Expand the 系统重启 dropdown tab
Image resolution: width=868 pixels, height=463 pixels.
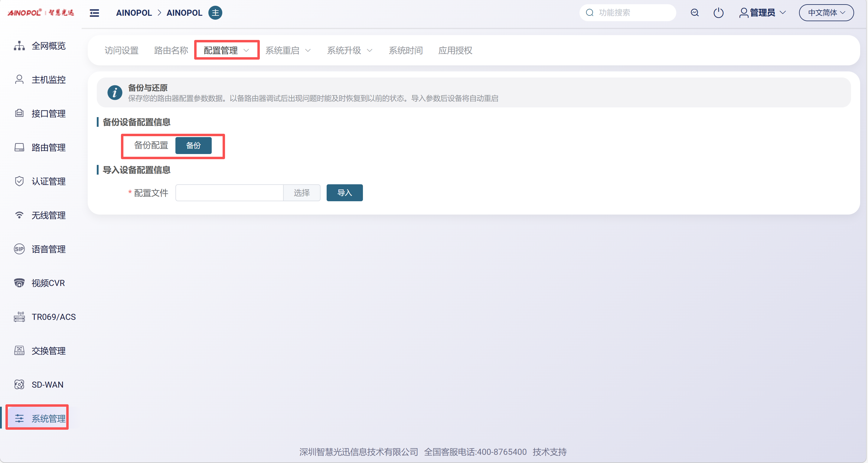[288, 50]
